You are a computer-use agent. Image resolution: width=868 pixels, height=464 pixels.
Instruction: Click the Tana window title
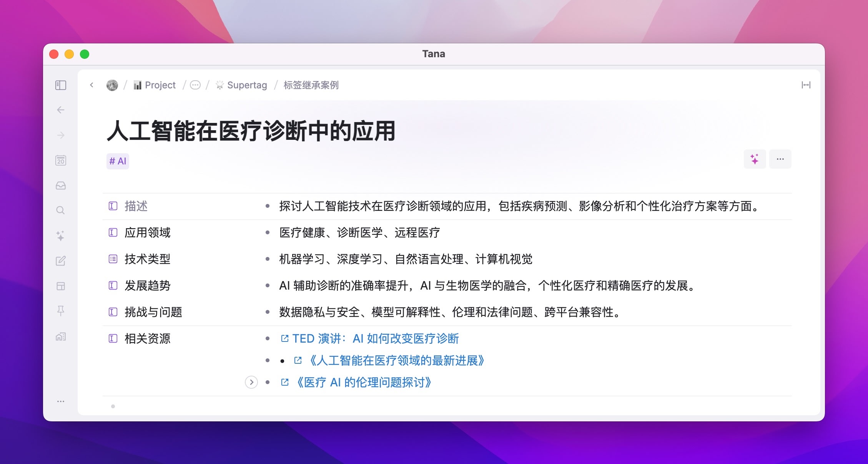pos(434,54)
